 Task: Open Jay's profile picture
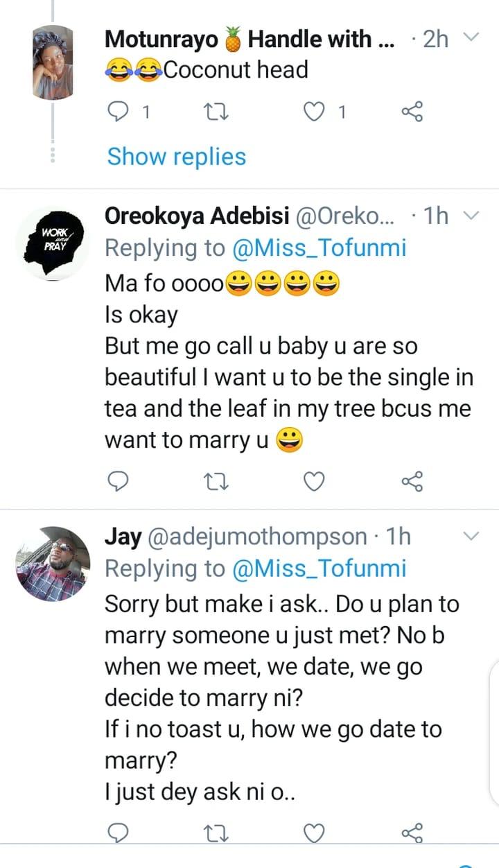[53, 562]
